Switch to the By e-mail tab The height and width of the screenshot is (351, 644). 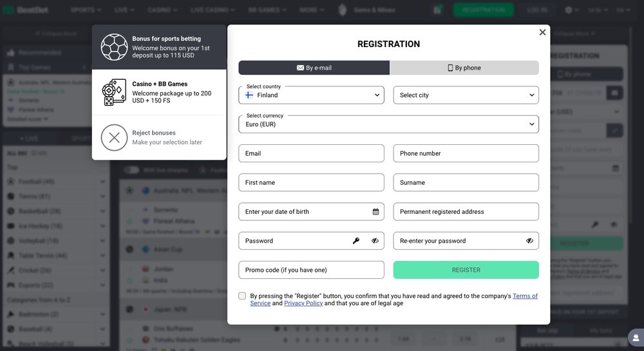(314, 68)
